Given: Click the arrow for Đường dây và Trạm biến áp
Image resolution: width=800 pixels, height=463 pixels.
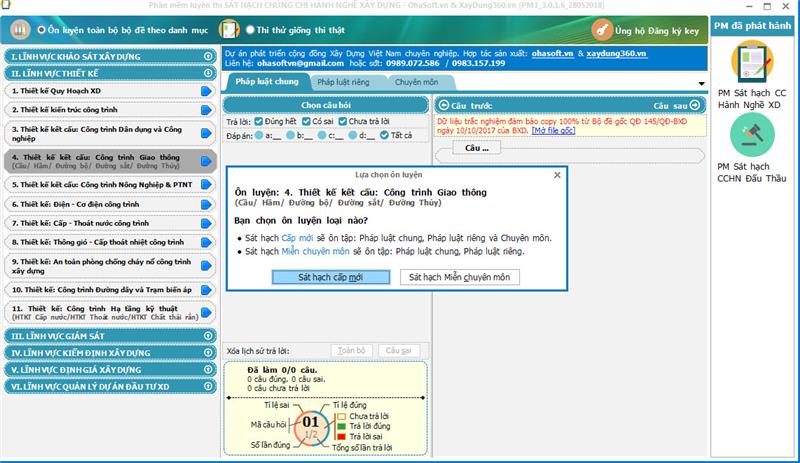Looking at the screenshot, I should tap(206, 290).
